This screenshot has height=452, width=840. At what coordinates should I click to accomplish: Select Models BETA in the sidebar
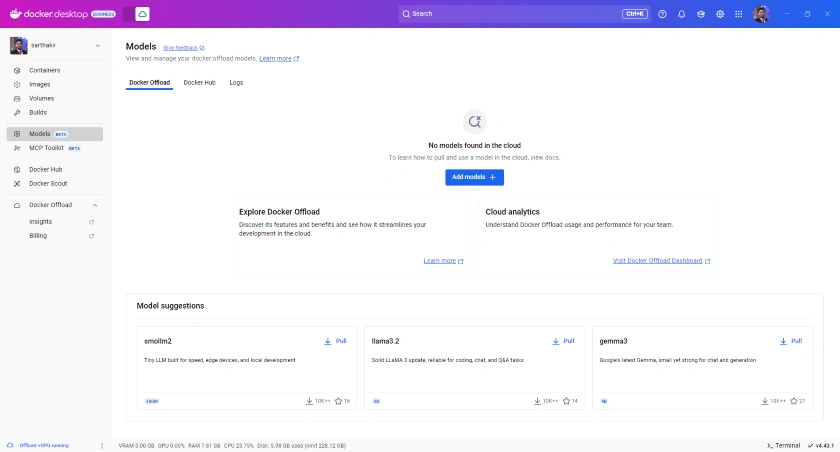55,134
